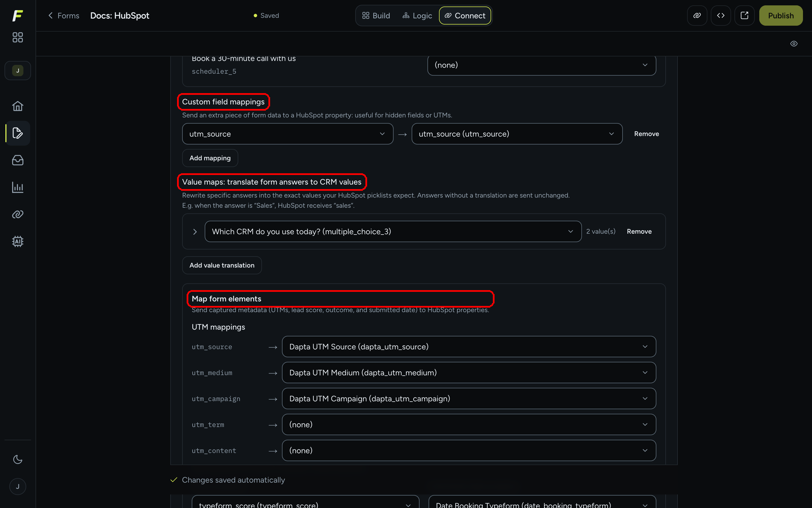
Task: Toggle dark mode with the moon icon
Action: click(x=17, y=459)
